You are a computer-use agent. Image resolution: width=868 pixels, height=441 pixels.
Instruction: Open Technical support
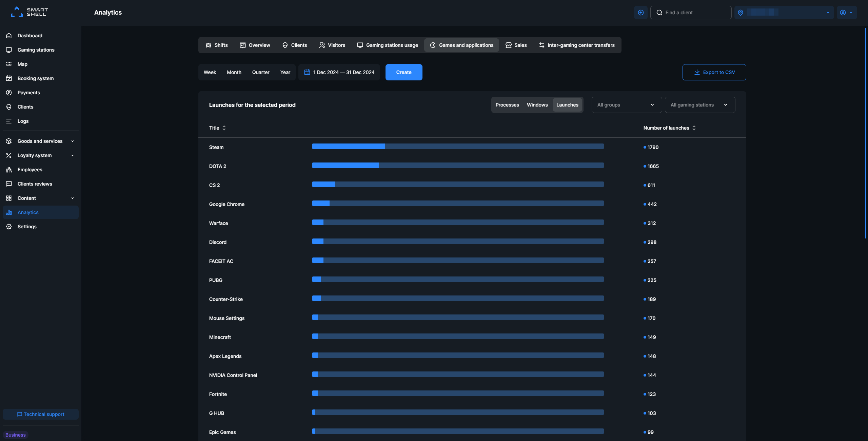[x=41, y=414]
